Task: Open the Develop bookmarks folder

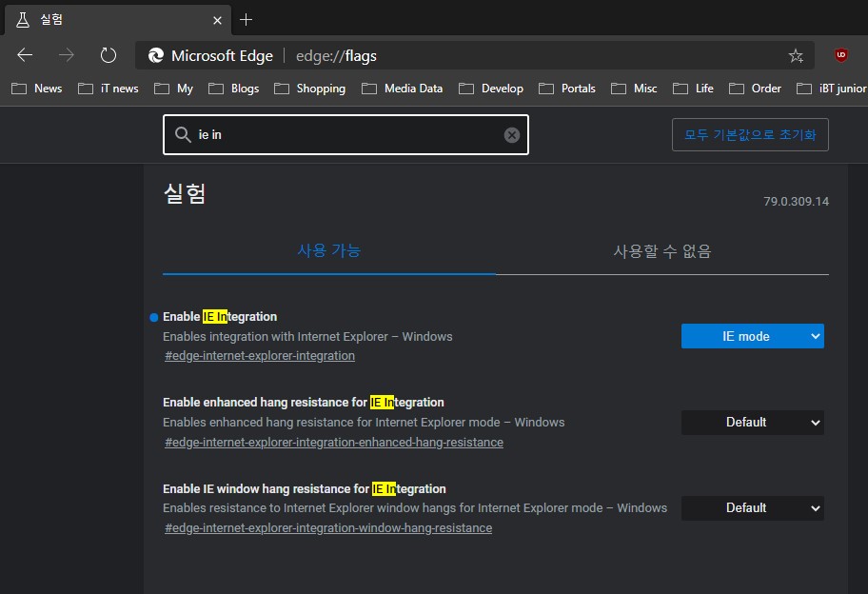Action: coord(491,89)
